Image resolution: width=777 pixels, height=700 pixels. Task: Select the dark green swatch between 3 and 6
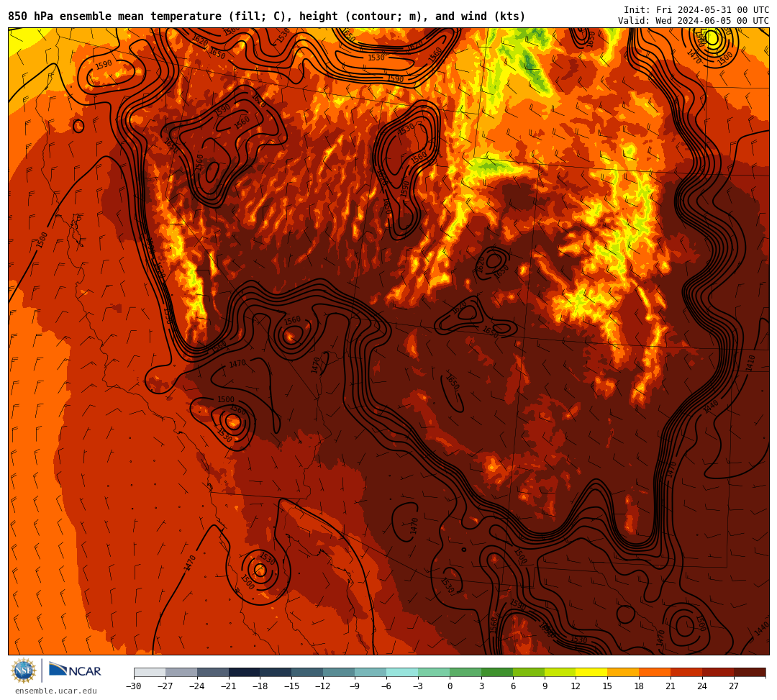pos(497,673)
